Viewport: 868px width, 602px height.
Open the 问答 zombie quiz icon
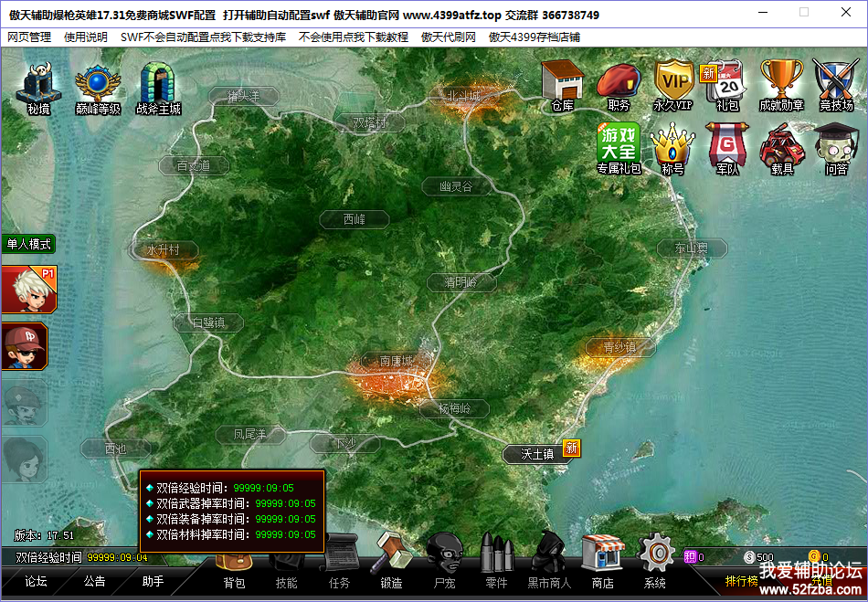[x=835, y=144]
